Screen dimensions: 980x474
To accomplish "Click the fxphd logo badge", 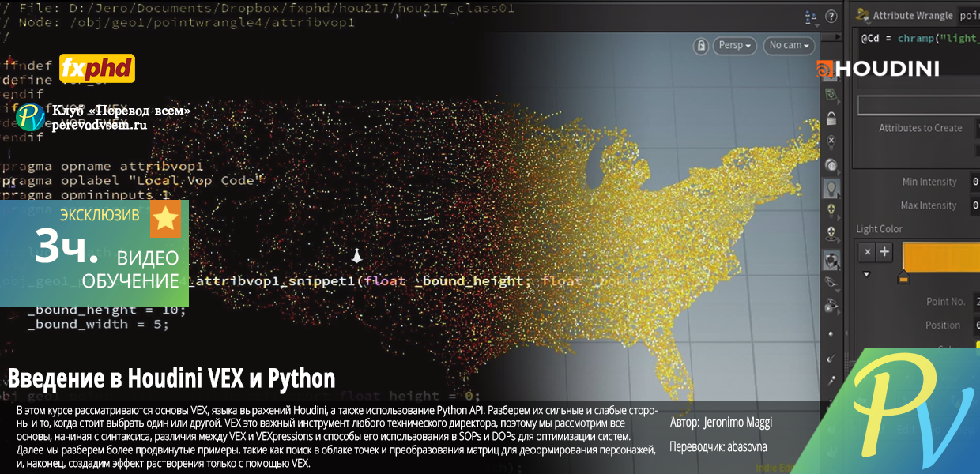I will [x=98, y=69].
